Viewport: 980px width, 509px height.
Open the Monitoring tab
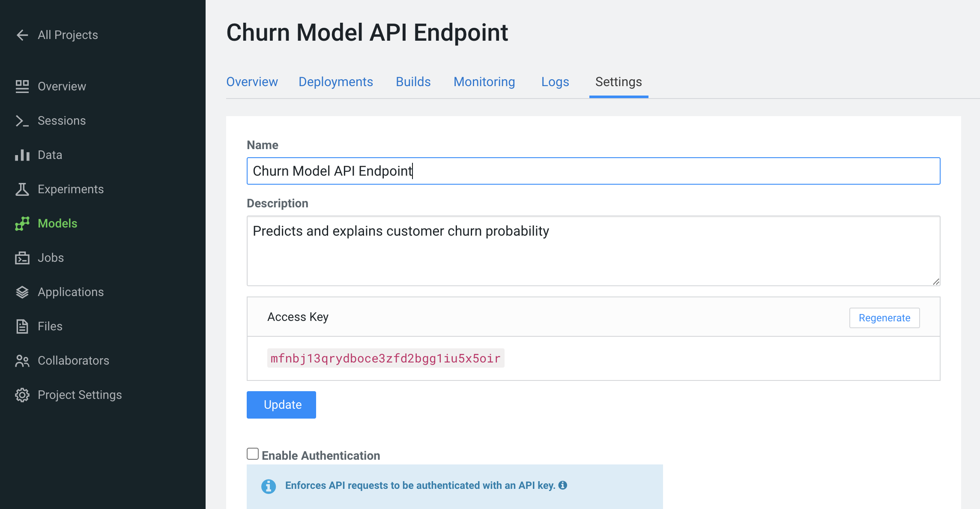[484, 82]
